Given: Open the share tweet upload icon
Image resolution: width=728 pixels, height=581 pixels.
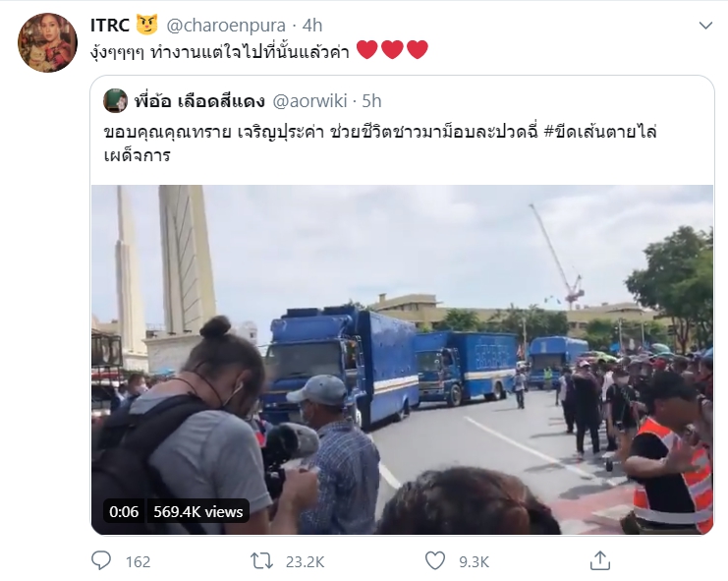Looking at the screenshot, I should tap(600, 560).
